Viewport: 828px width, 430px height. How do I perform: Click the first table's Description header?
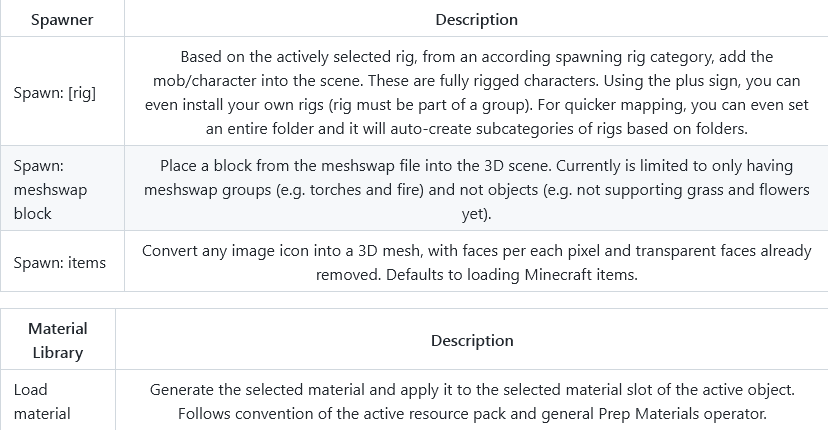pos(476,18)
